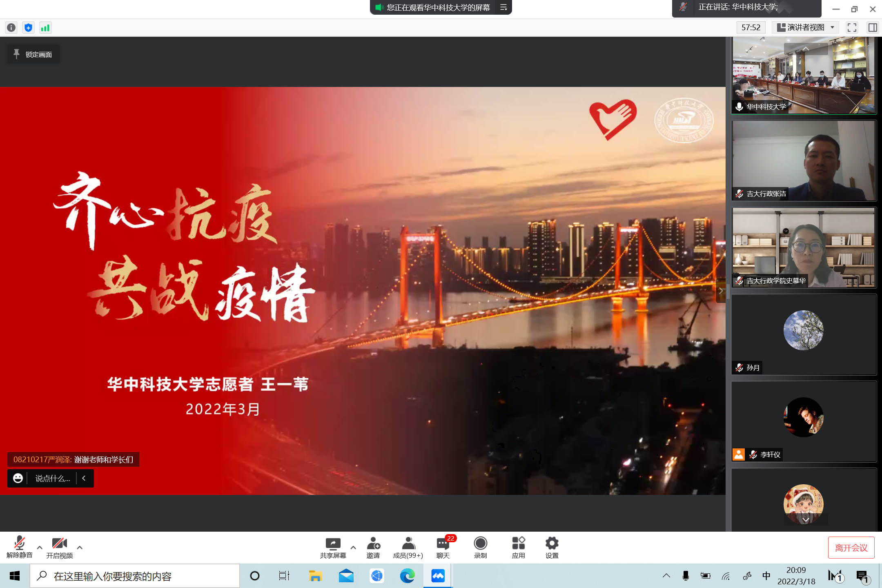Expand the audio options arrow
This screenshot has width=882, height=588.
pos(40,547)
